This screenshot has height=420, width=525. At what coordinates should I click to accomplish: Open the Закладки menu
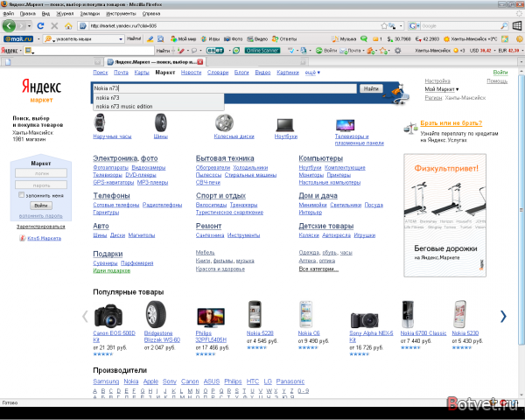tap(90, 14)
